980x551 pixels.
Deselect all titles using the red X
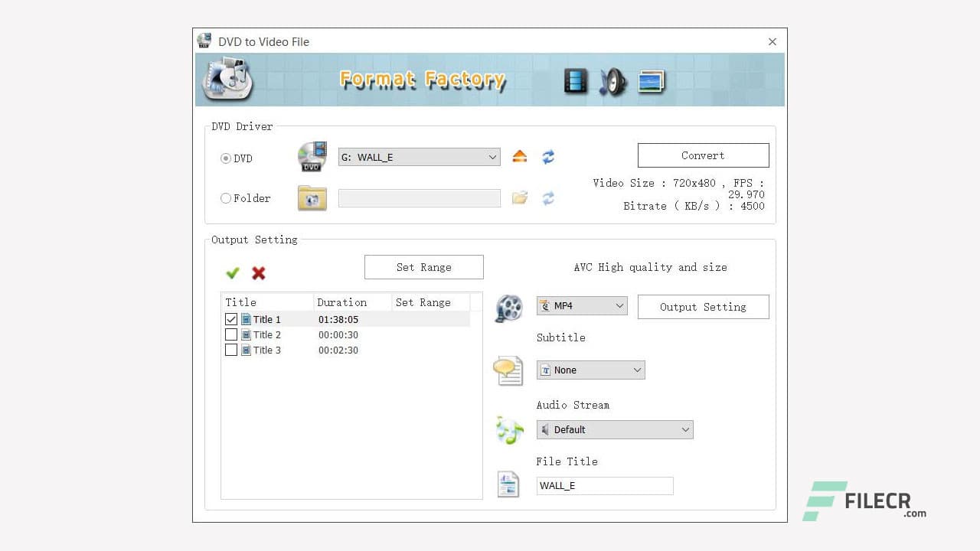click(x=259, y=272)
